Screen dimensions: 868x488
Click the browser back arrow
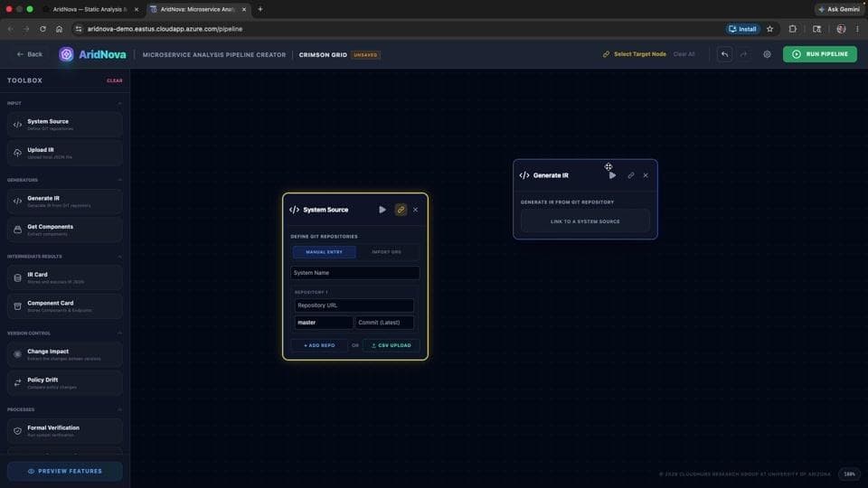(x=10, y=29)
